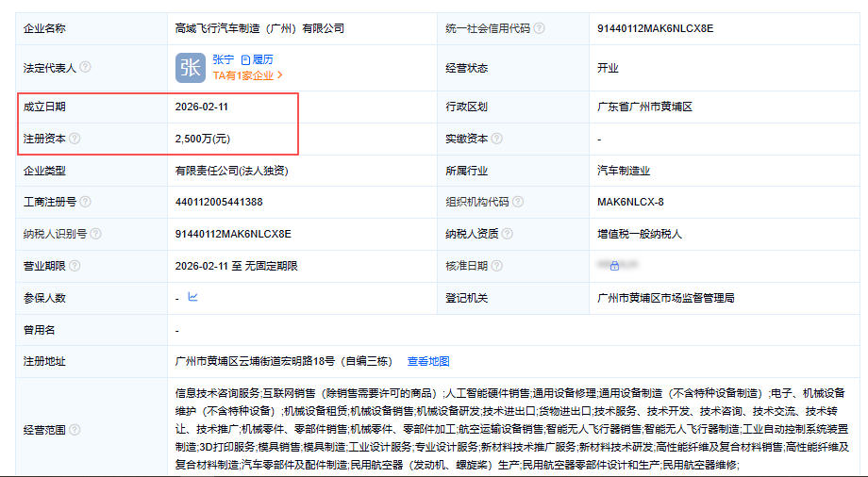Select company type 有限责任公司(法人独资)
This screenshot has height=477, width=868.
click(231, 171)
